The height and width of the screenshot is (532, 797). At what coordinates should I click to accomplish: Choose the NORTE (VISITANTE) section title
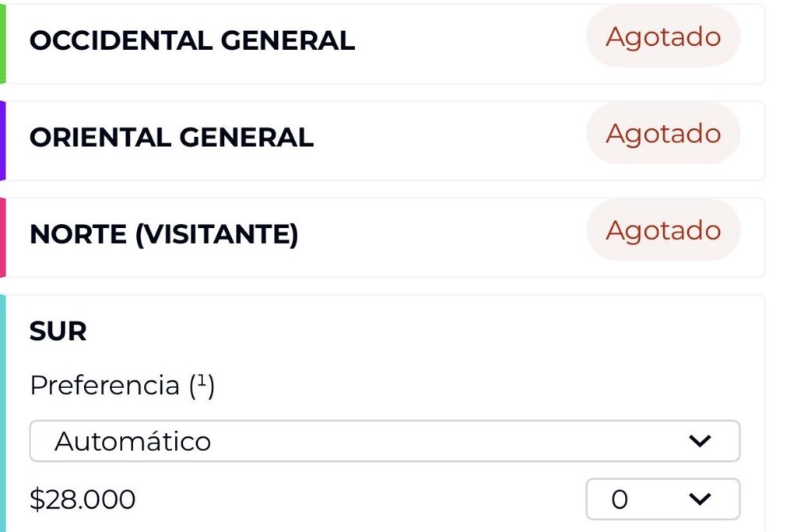pyautogui.click(x=163, y=234)
